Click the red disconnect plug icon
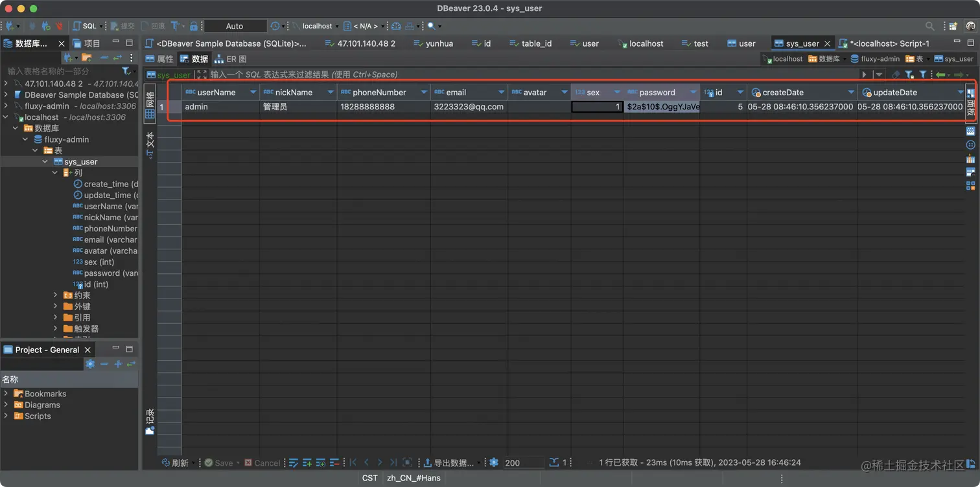 59,26
